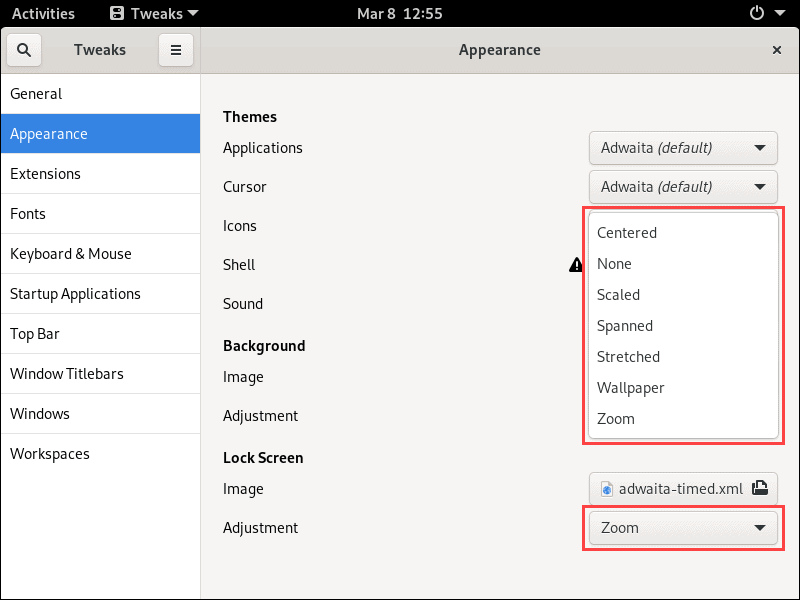Choose Scaled from the adjustment list
This screenshot has height=600, width=800.
pos(683,295)
